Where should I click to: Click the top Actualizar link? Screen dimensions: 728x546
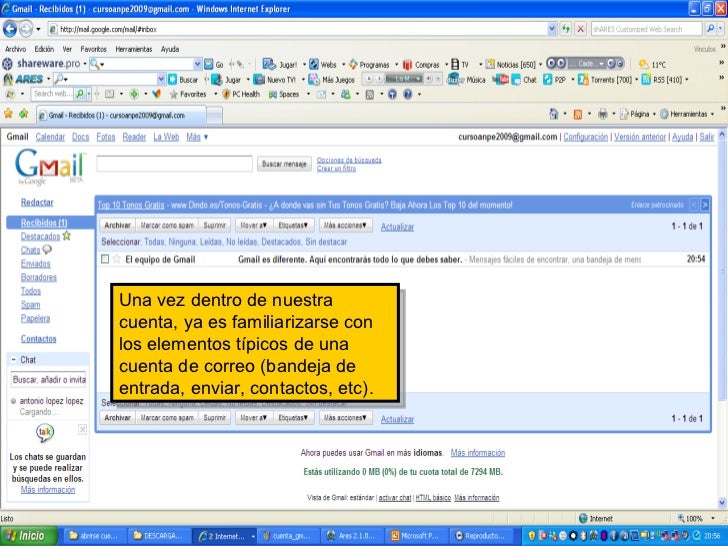397,227
